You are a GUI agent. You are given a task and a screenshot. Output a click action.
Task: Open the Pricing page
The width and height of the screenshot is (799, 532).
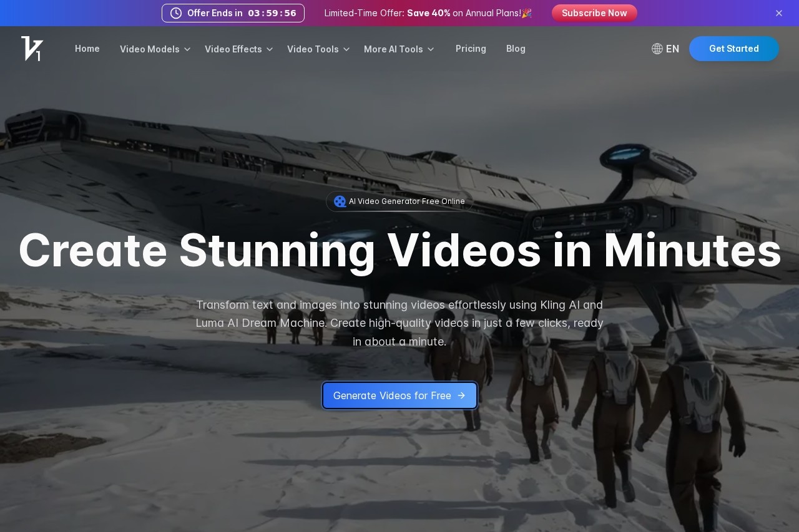471,49
